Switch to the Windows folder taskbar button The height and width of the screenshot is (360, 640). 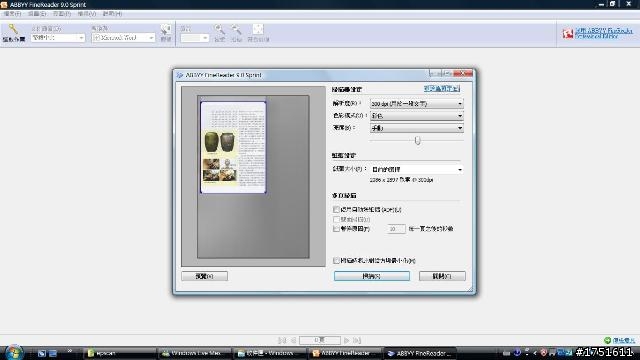pos(269,353)
